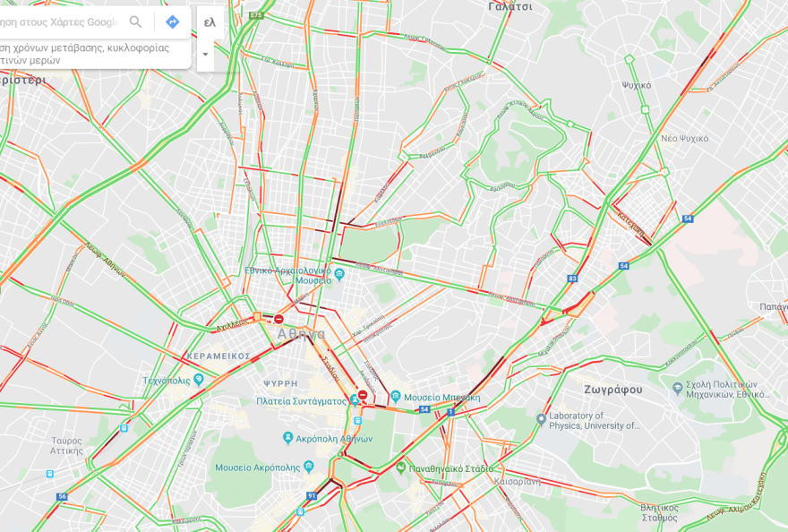Expand the dropdown arrow below ελ
This screenshot has height=532, width=788.
pos(205,55)
